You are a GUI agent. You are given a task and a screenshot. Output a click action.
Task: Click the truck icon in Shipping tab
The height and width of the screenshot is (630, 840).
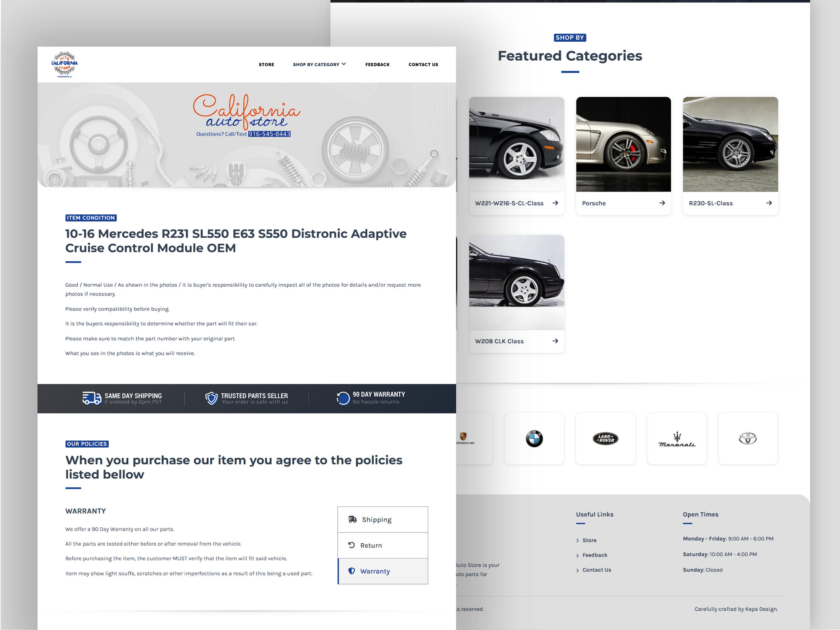(352, 519)
